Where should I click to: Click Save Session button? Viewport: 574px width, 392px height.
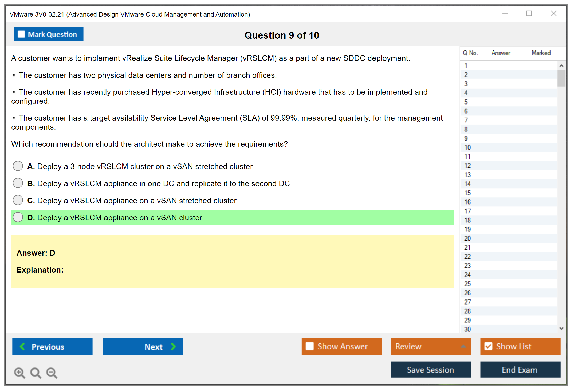coord(431,370)
